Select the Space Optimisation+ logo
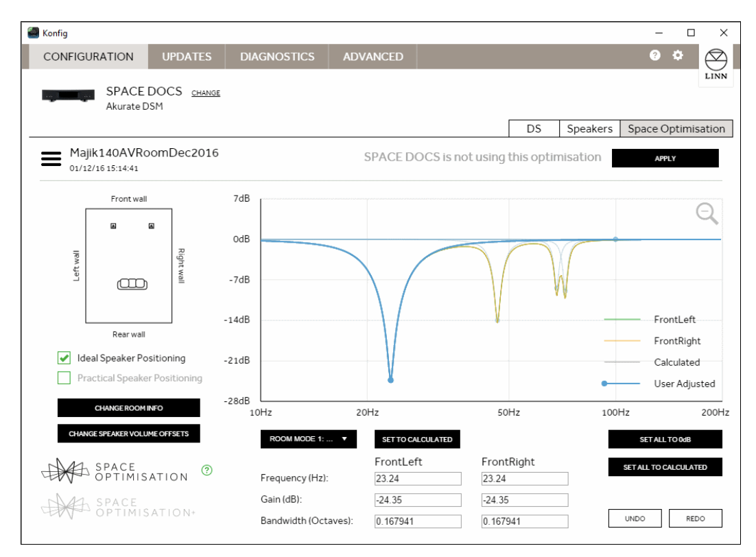This screenshot has height=557, width=756. 118,506
